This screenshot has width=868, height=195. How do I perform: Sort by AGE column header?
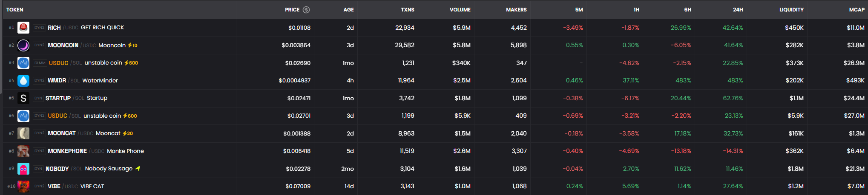(348, 9)
